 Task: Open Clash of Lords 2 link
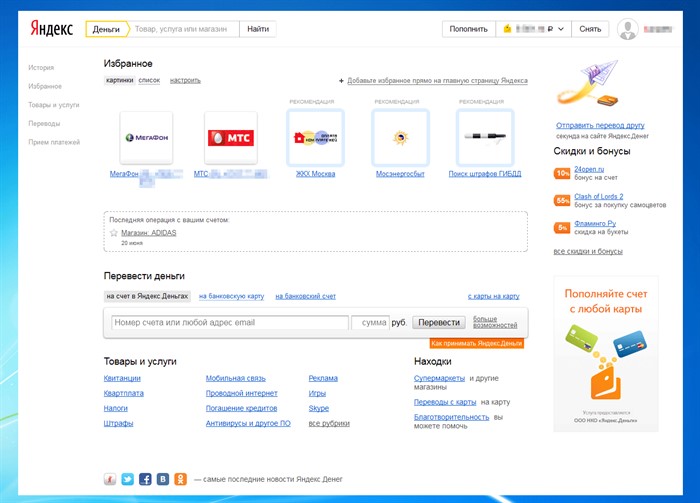599,196
